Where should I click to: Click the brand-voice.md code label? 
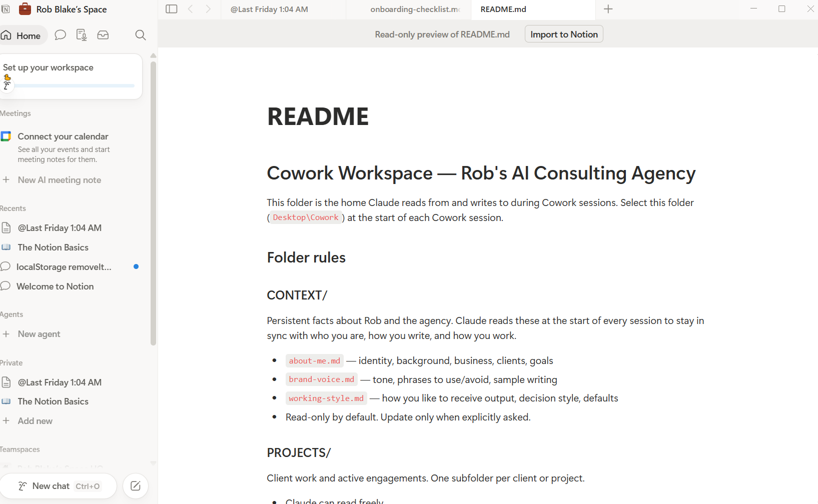tap(322, 379)
